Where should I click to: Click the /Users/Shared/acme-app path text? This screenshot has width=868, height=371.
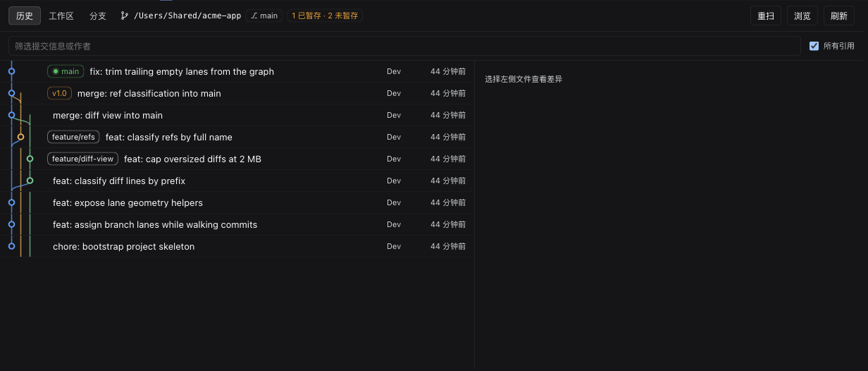pyautogui.click(x=187, y=16)
